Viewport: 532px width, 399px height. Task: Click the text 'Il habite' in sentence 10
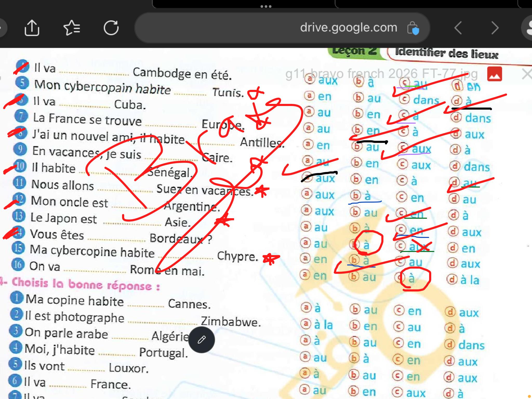(54, 168)
